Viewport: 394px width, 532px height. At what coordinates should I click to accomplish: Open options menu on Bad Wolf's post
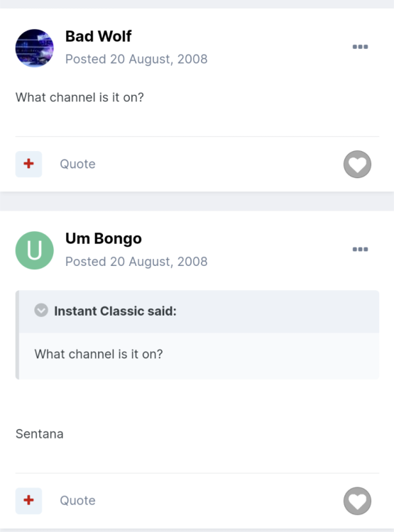coord(360,47)
